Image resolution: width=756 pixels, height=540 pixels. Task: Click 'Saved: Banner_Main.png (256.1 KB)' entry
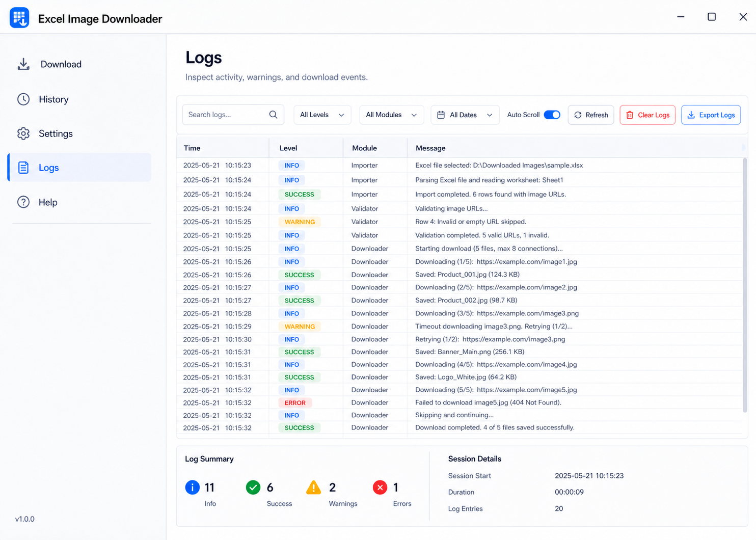(470, 352)
